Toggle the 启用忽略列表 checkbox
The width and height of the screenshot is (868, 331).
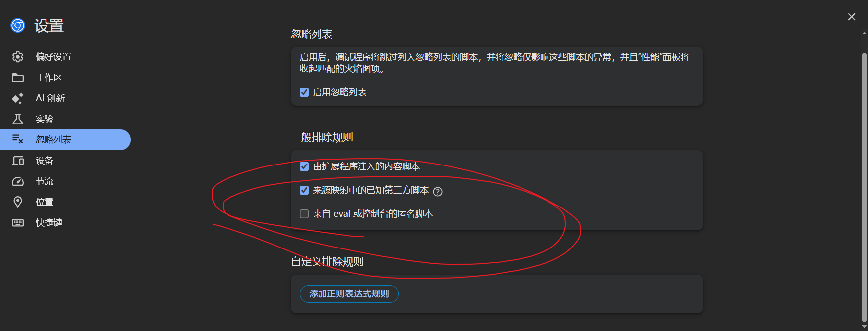tap(304, 92)
